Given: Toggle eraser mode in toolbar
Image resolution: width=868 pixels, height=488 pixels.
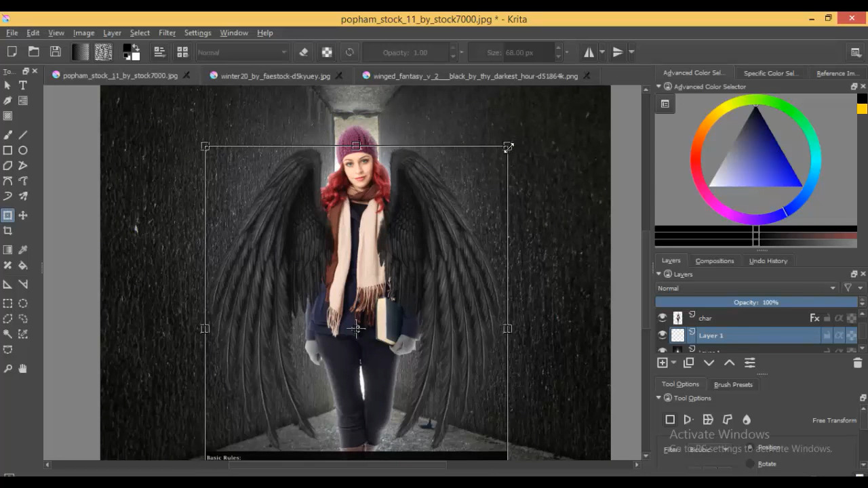Looking at the screenshot, I should [x=304, y=52].
